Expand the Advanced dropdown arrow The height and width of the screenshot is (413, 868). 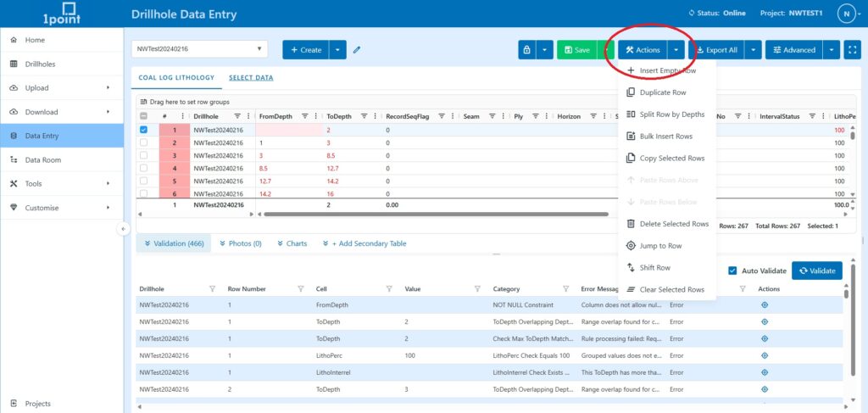[x=831, y=50]
